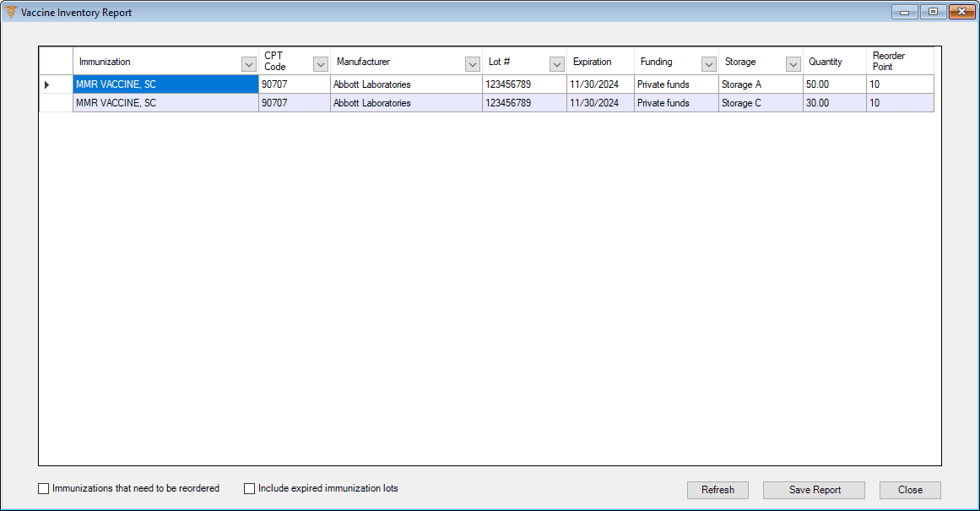Click Abbott Laboratories in the Storage C row

pyautogui.click(x=406, y=103)
